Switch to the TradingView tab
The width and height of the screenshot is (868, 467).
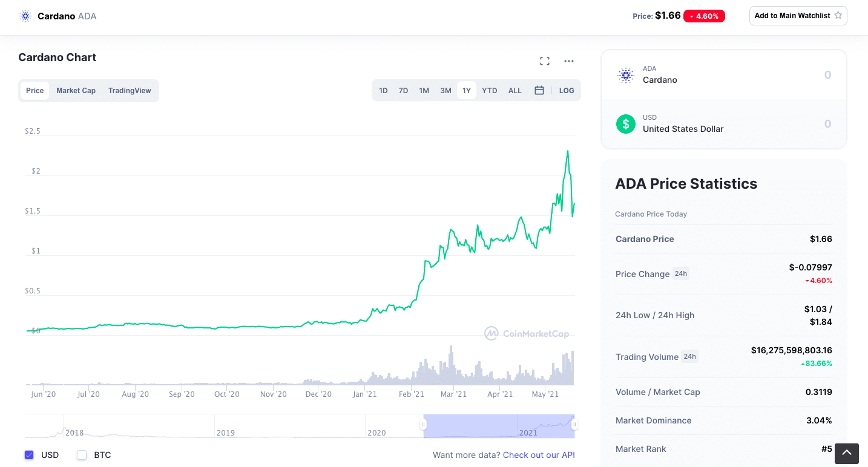[x=130, y=91]
